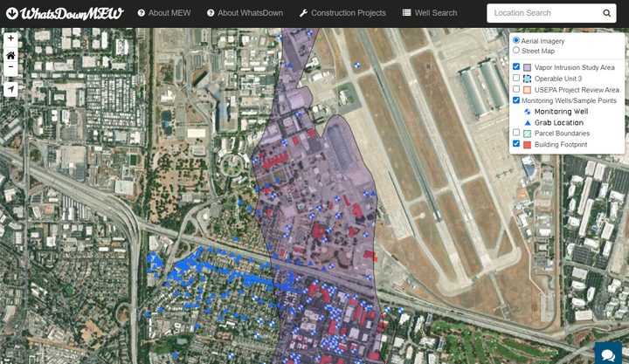Click the Operable Unit 3 blue swatch
The width and height of the screenshot is (629, 364).
[527, 79]
